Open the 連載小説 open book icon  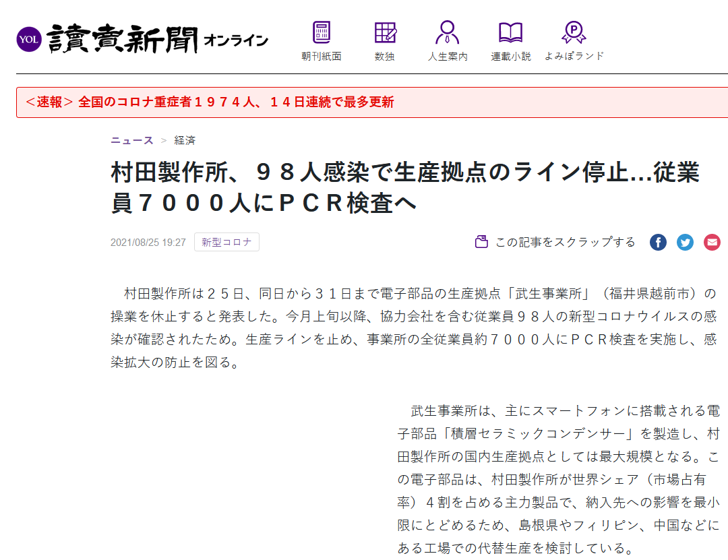pyautogui.click(x=511, y=32)
